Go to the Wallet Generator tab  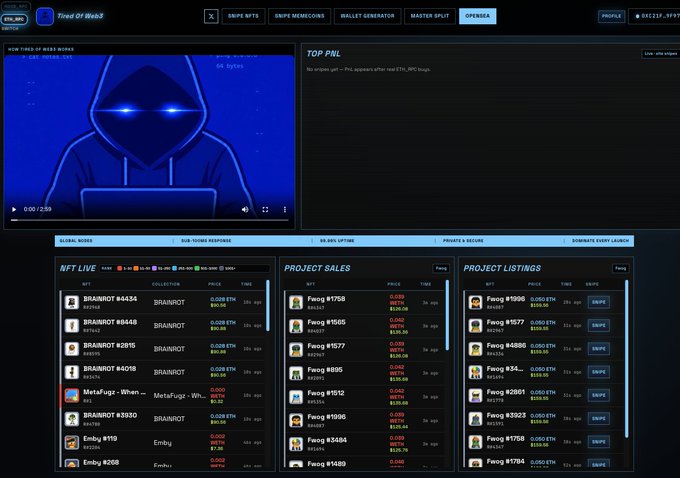pyautogui.click(x=367, y=16)
